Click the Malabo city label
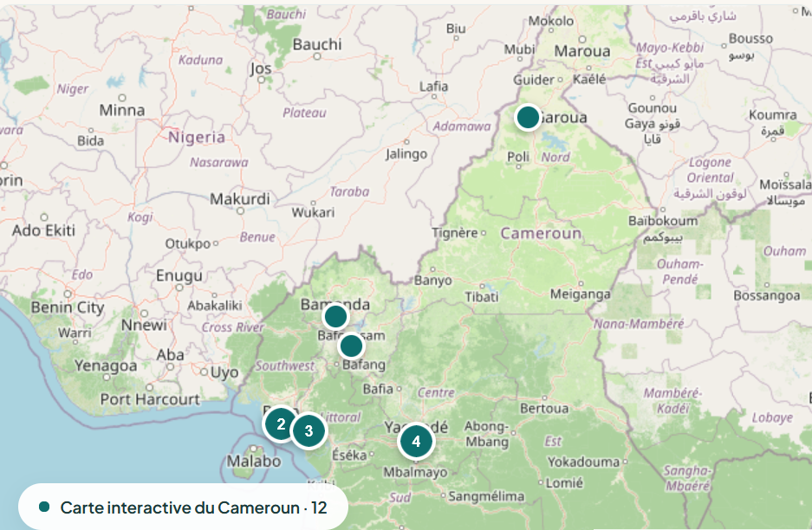Viewport: 812px width, 530px height. [x=253, y=462]
